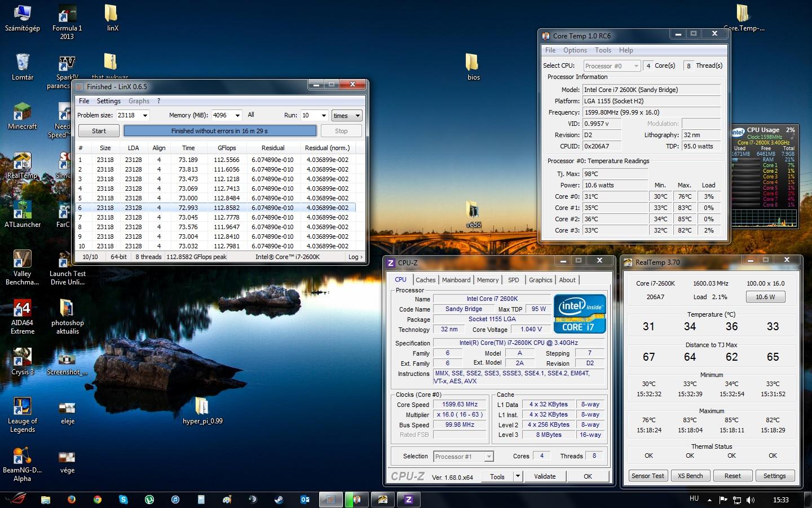Viewport: 812px width, 508px height.
Task: Click Reset in RealTemp
Action: click(x=732, y=476)
